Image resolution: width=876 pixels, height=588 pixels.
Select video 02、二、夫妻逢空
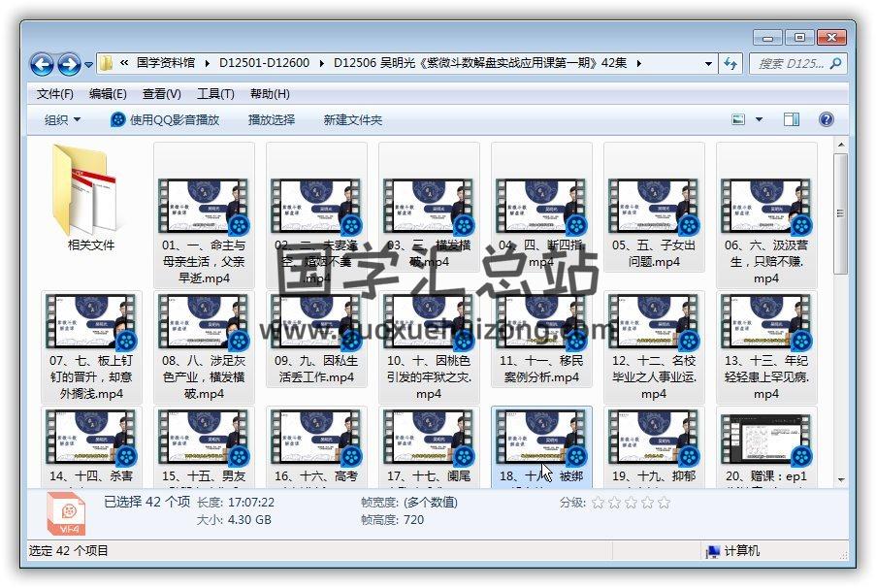tap(316, 215)
